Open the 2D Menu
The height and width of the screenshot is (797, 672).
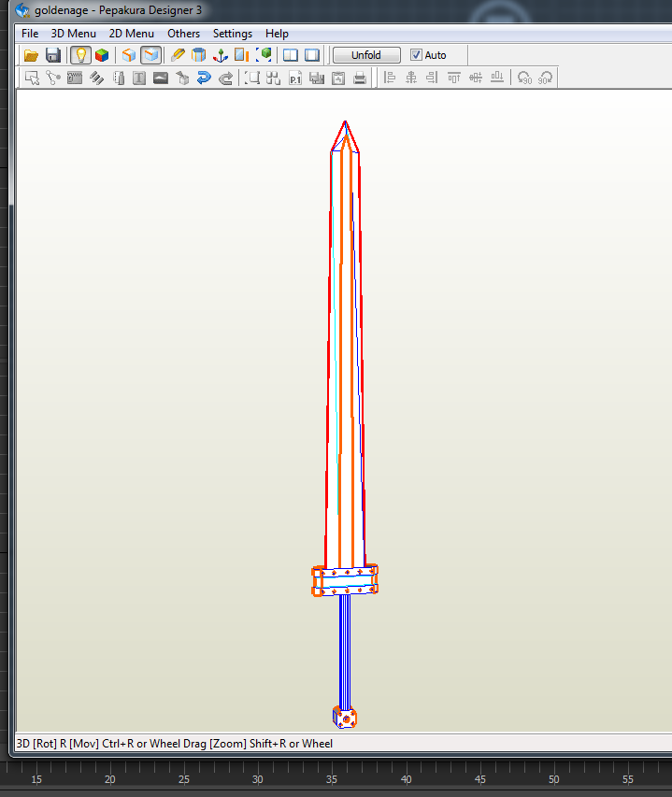point(131,34)
